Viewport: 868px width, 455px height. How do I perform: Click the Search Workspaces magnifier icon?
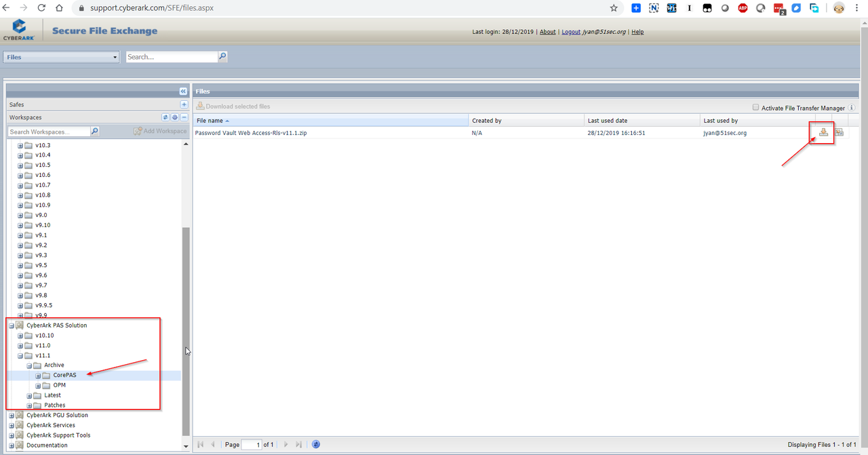95,131
